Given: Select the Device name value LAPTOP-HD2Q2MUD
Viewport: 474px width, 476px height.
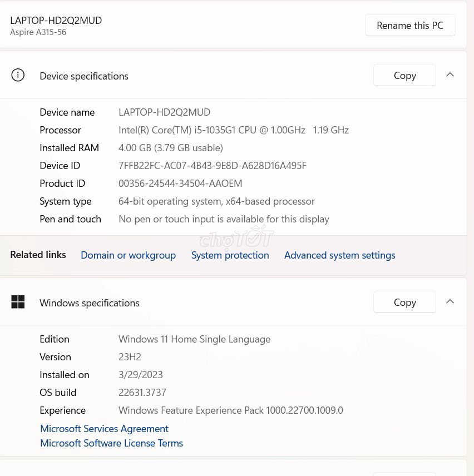Looking at the screenshot, I should click(164, 112).
